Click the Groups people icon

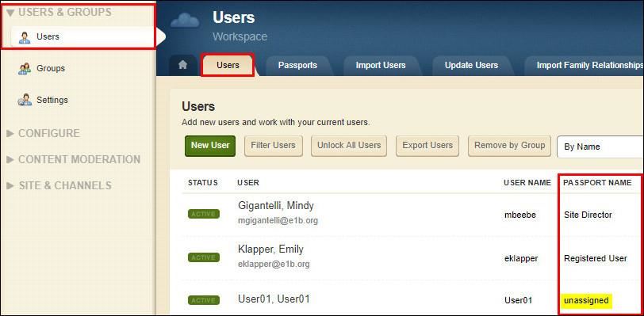click(25, 69)
